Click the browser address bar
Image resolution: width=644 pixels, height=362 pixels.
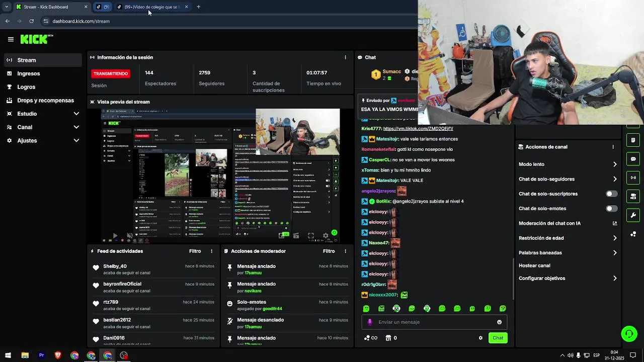(x=226, y=21)
